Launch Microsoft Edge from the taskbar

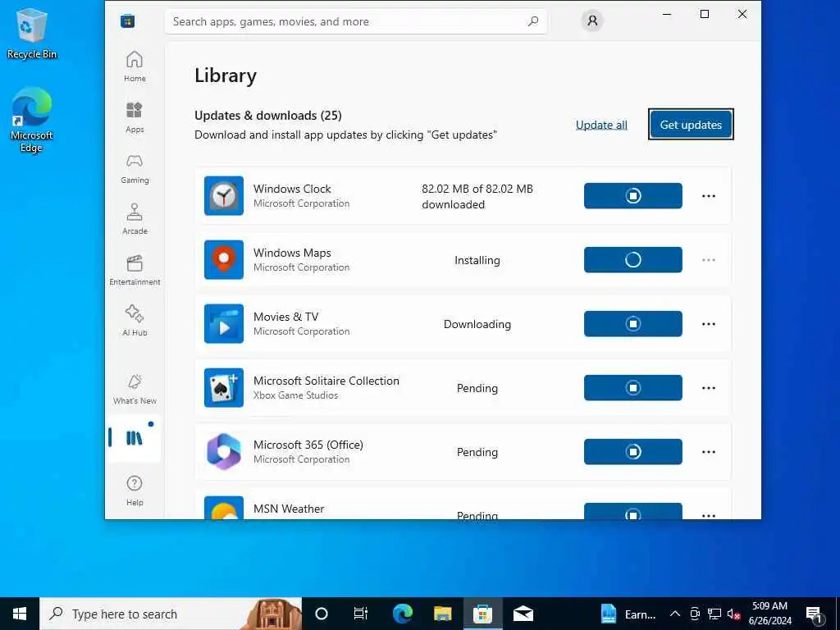(402, 614)
